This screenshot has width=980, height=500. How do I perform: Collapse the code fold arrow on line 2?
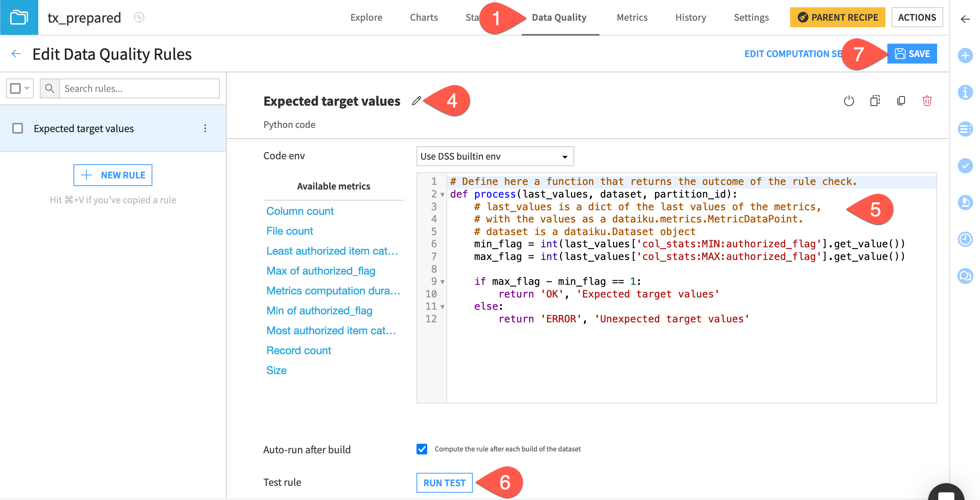(x=442, y=194)
